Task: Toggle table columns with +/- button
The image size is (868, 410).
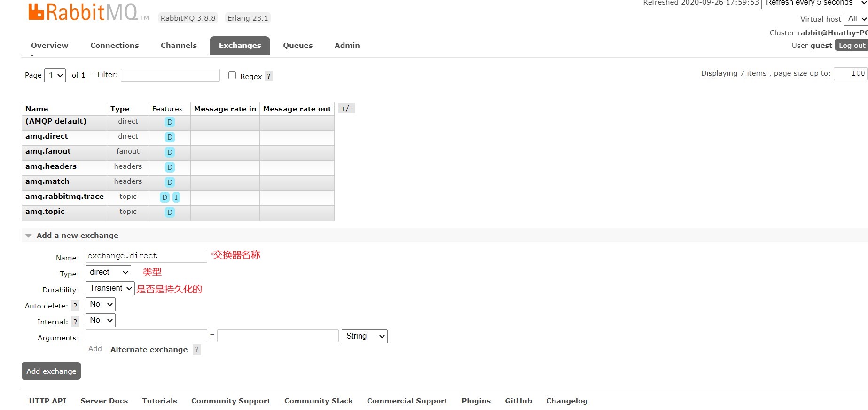Action: click(346, 108)
